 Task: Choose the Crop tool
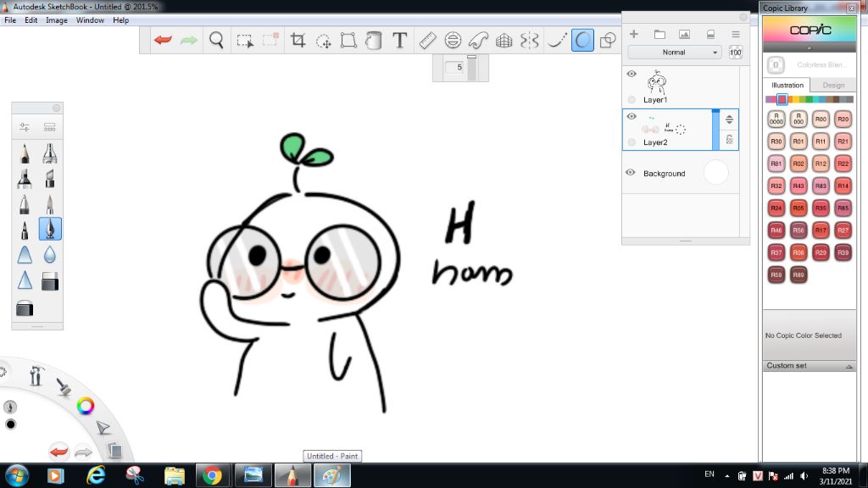click(298, 40)
